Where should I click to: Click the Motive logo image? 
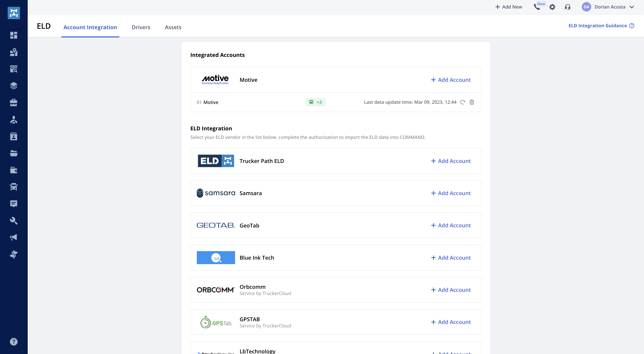(x=215, y=80)
